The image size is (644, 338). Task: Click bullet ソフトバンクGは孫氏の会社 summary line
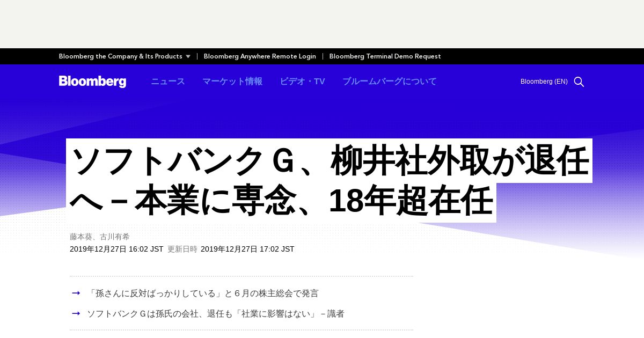216,314
